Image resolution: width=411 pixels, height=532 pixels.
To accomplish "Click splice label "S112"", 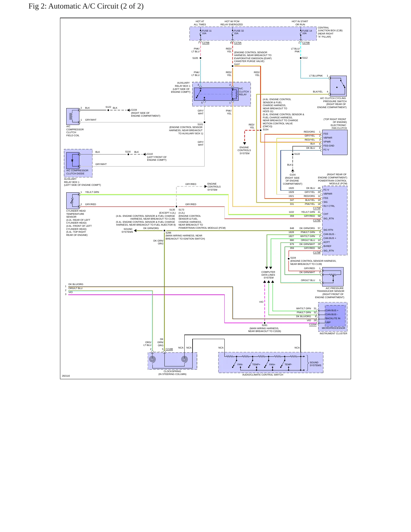I will tap(305, 58).
